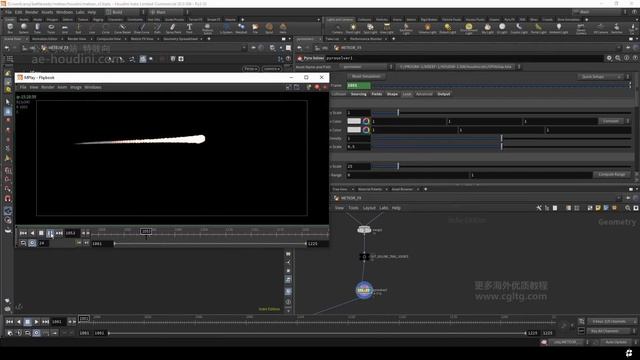Toggle the real-time playback button in main timeline
Screen dimensions: 640x360
(x=36, y=333)
